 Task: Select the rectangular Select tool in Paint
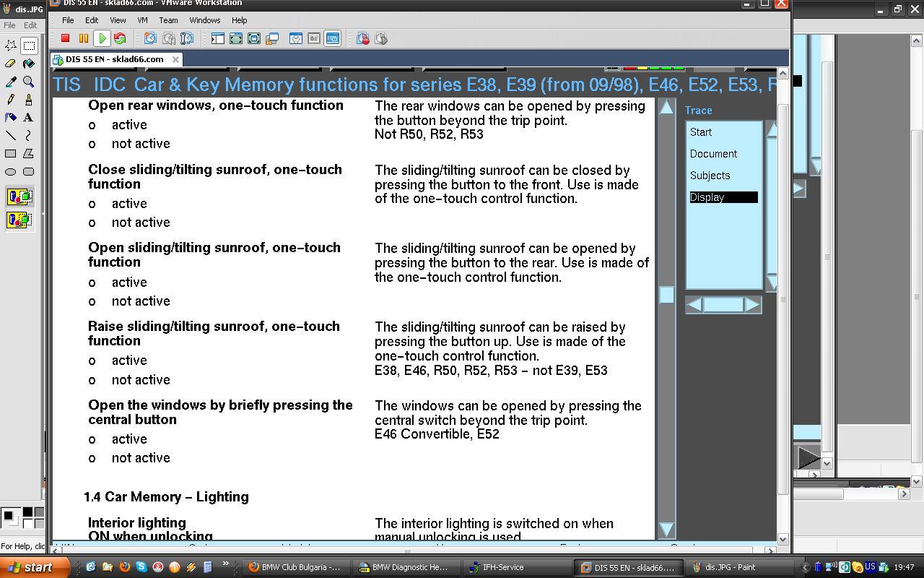click(29, 46)
